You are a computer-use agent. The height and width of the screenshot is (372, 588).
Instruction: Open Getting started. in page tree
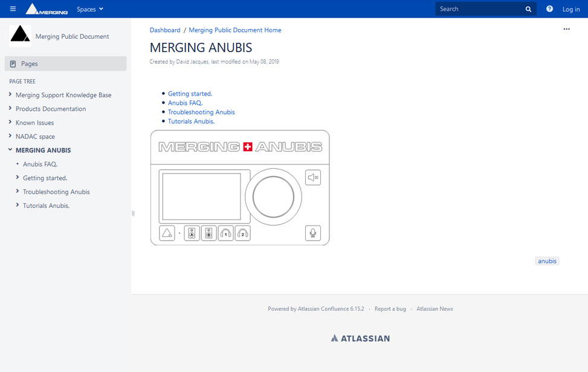pyautogui.click(x=45, y=178)
